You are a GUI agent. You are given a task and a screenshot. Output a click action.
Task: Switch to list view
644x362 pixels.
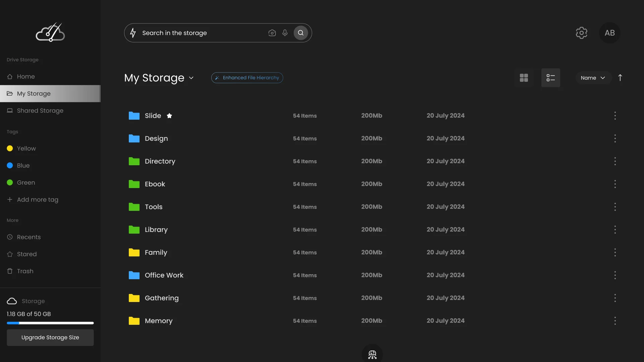tap(551, 78)
